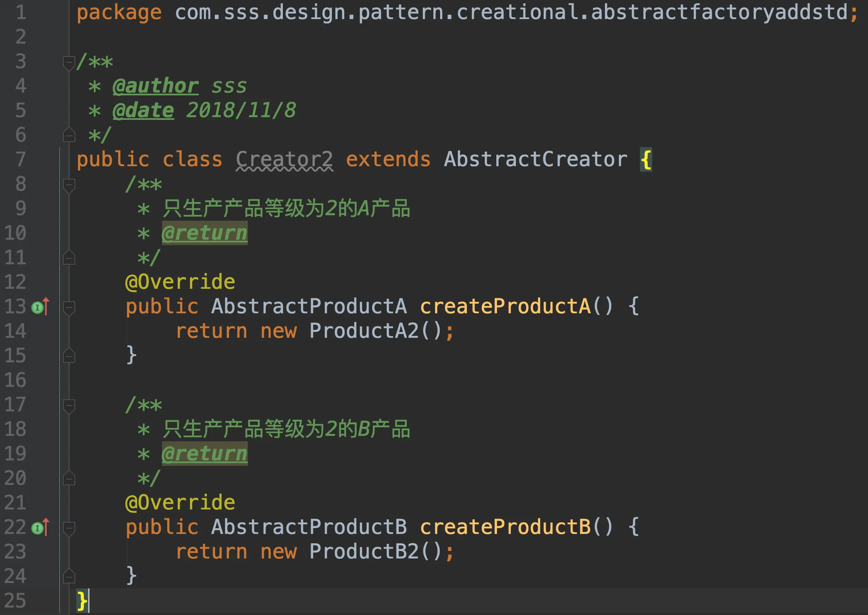Click the underlined Creator2 class name
The width and height of the screenshot is (868, 615).
point(284,159)
